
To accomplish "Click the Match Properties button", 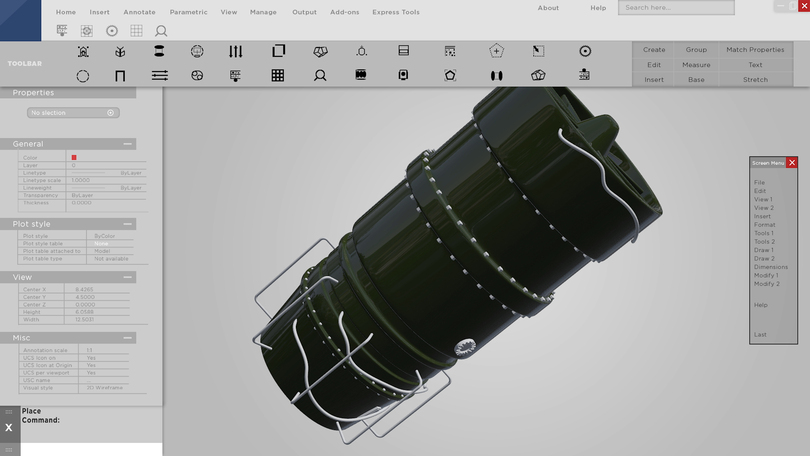I will click(x=755, y=49).
